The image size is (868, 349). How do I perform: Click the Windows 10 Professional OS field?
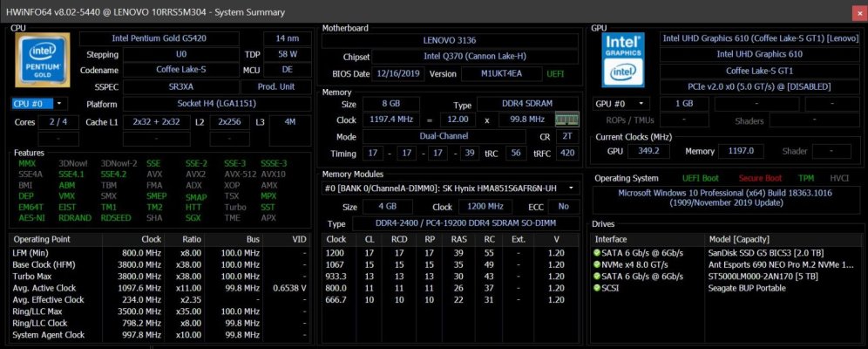click(x=725, y=198)
